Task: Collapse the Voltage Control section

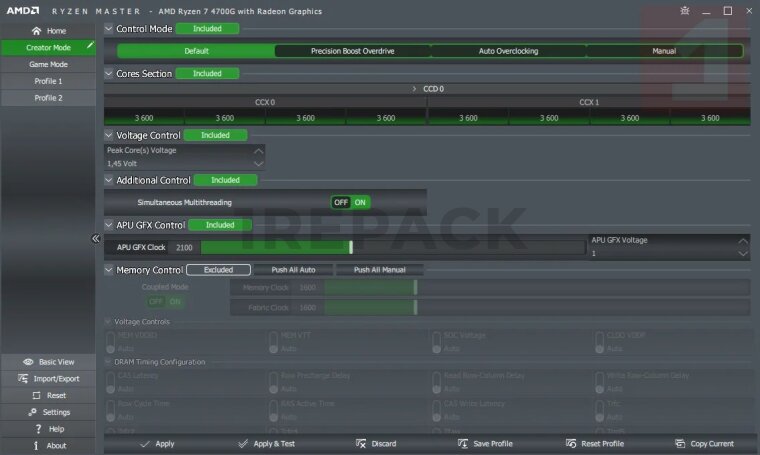Action: coord(109,135)
